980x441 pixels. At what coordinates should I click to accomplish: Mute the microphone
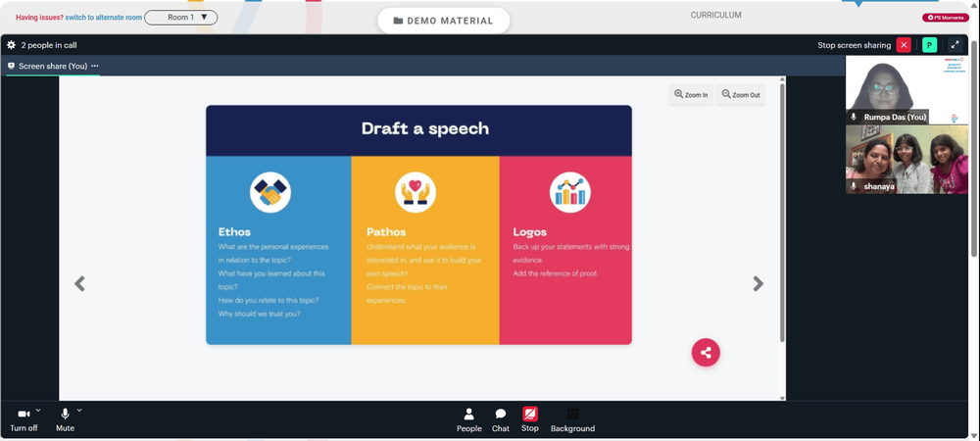point(65,420)
